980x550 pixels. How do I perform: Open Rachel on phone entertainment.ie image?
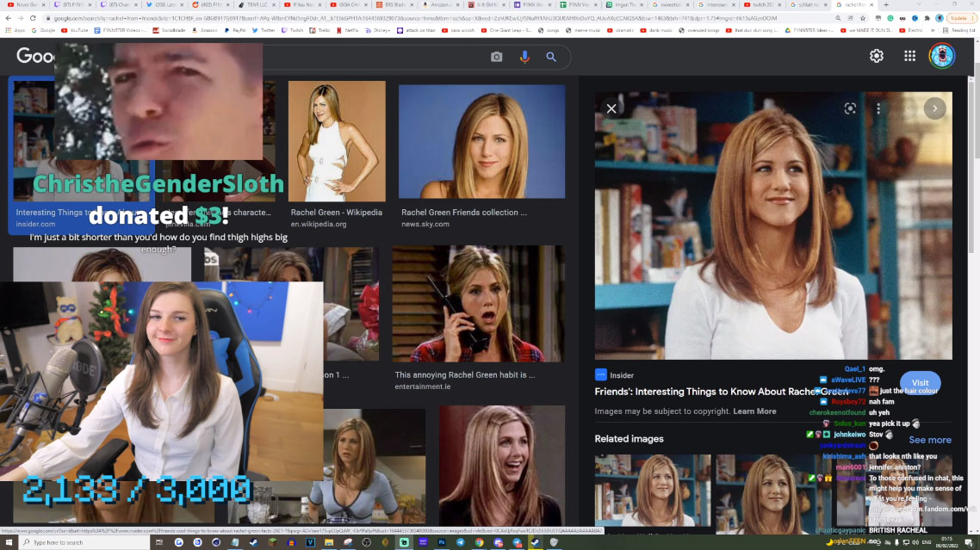[x=478, y=304]
